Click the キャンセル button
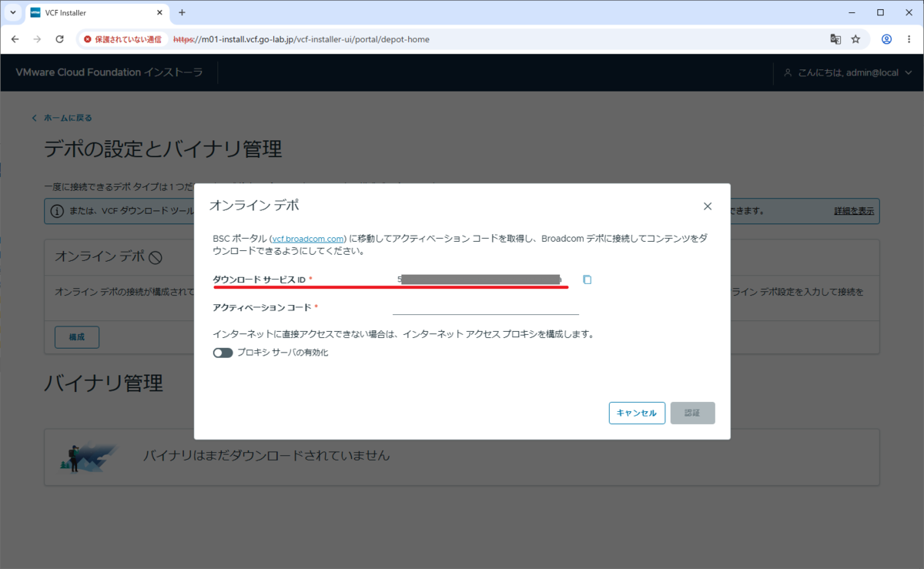 [x=637, y=413]
